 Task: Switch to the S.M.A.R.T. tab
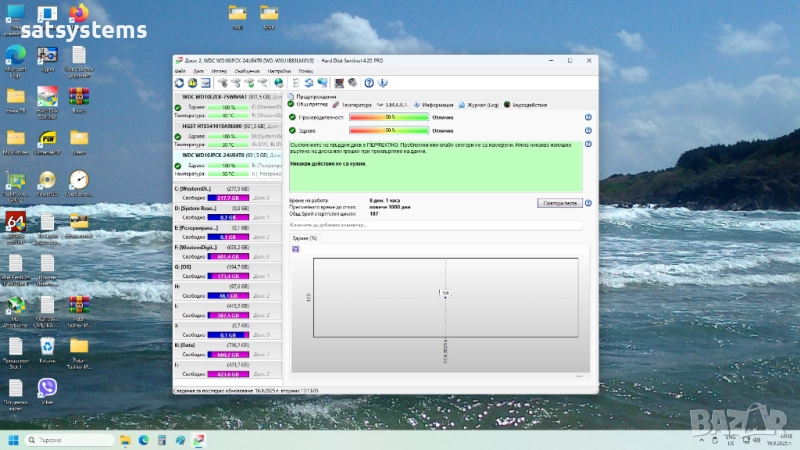[395, 104]
